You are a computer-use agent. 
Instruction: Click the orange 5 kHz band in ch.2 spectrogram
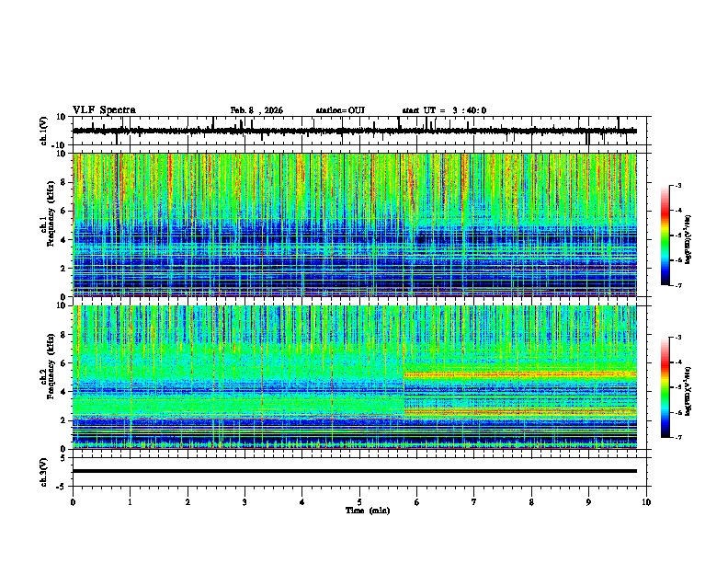click(x=520, y=373)
